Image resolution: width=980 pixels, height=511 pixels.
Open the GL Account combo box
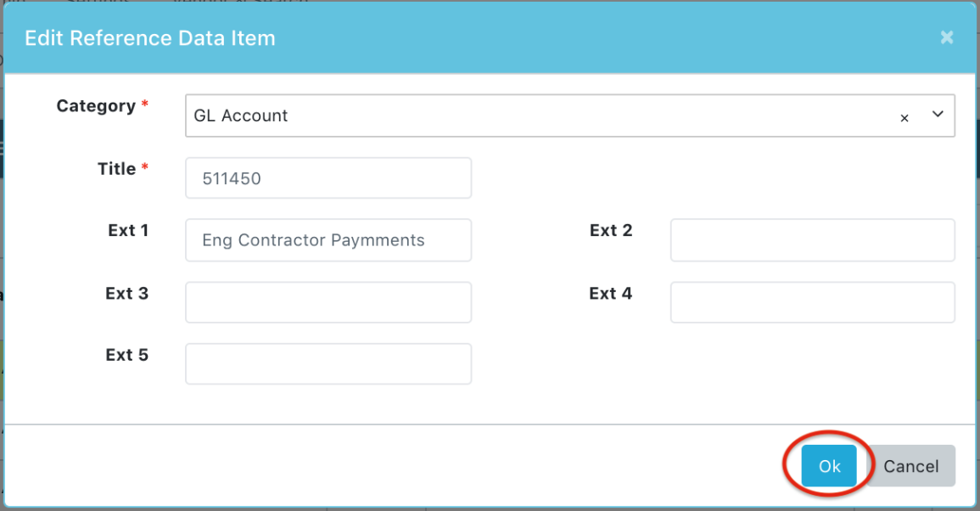(570, 115)
